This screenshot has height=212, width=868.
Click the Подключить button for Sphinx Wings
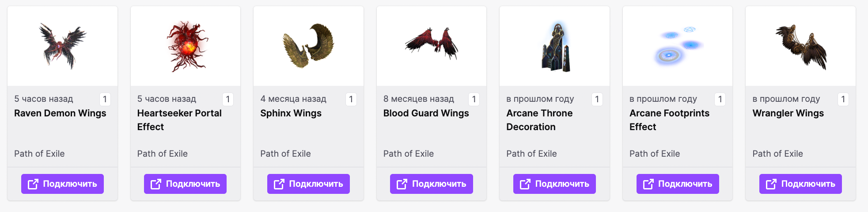(308, 184)
